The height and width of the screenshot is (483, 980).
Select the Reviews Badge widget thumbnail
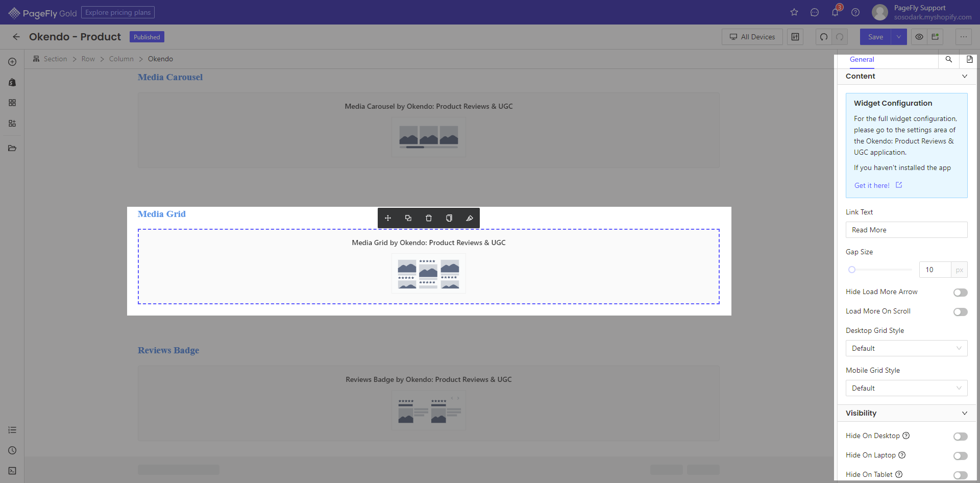pyautogui.click(x=429, y=410)
